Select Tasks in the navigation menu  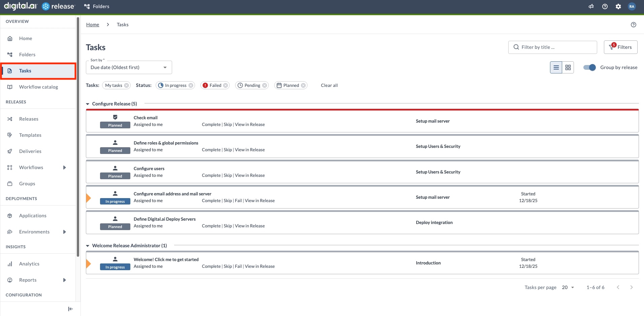(25, 71)
